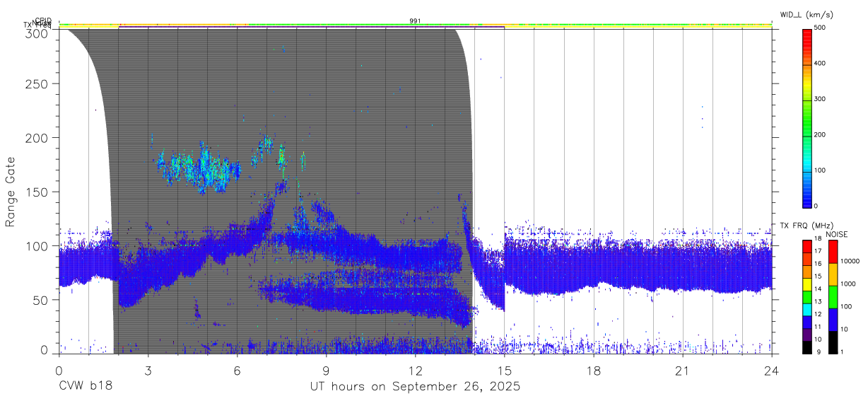Click the green NOISE segment between 100 and 1000
The width and height of the screenshot is (868, 401).
[x=833, y=296]
